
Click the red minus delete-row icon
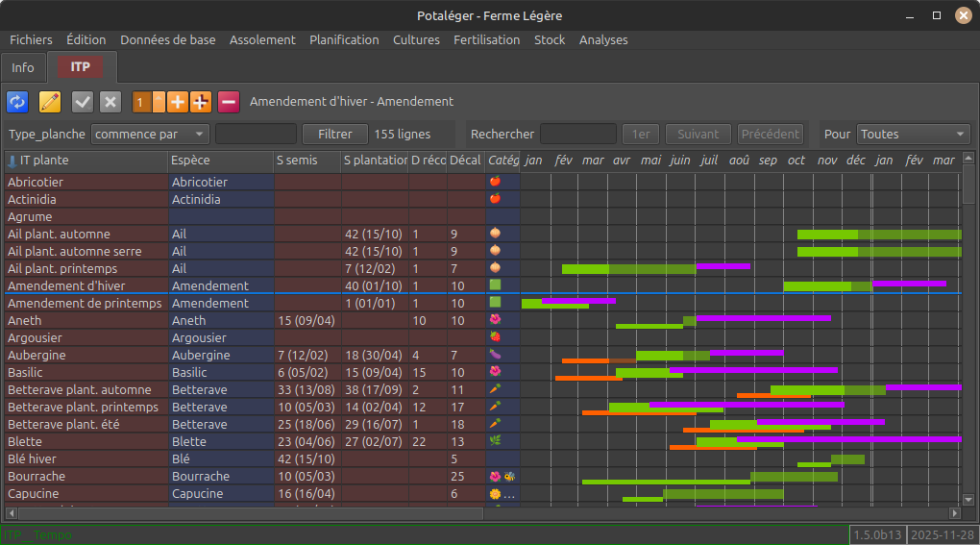point(229,102)
